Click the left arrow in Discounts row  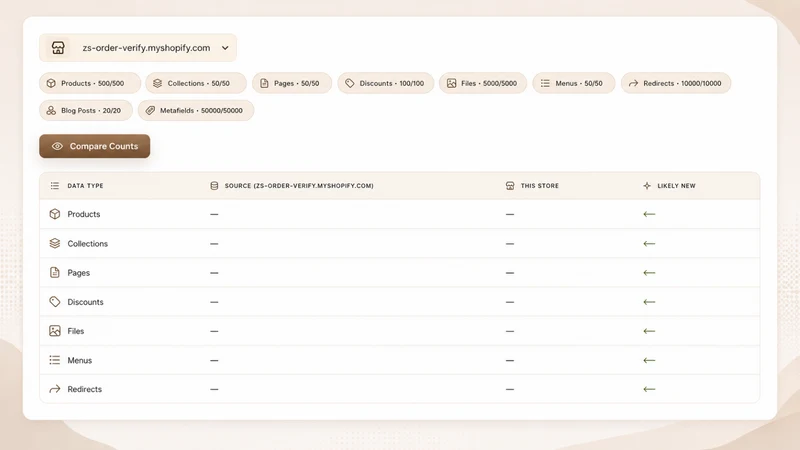click(649, 302)
